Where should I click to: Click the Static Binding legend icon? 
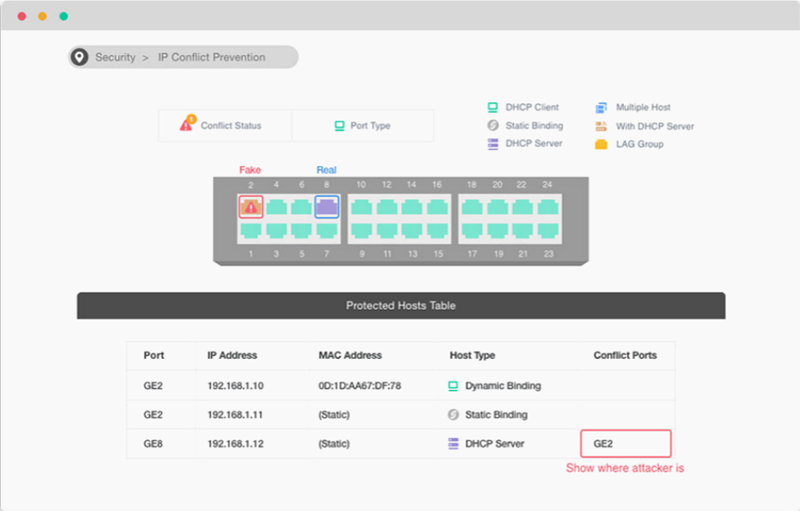[x=492, y=125]
